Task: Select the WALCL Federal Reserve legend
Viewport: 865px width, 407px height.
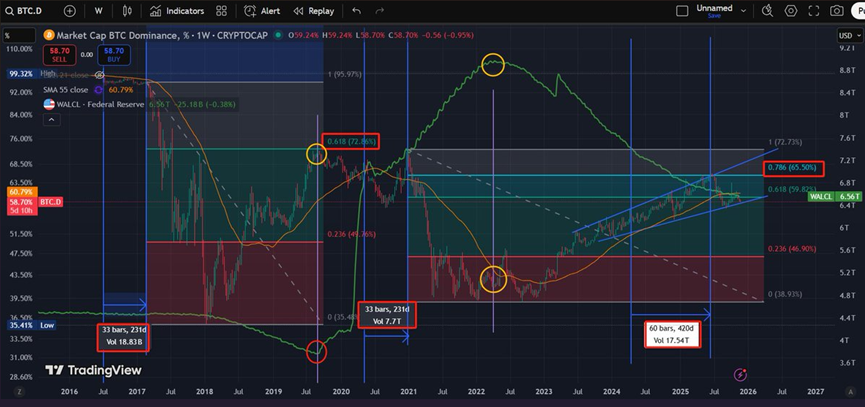Action: pyautogui.click(x=100, y=104)
